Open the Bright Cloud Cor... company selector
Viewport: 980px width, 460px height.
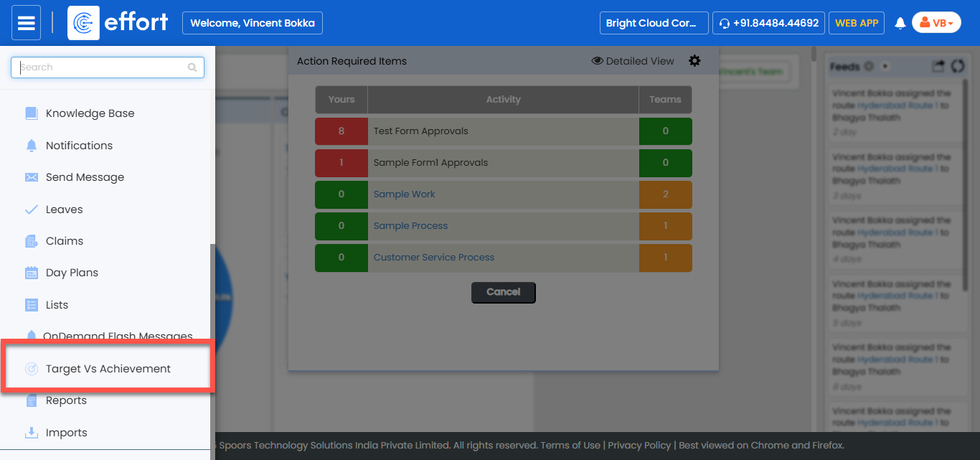pyautogui.click(x=654, y=23)
